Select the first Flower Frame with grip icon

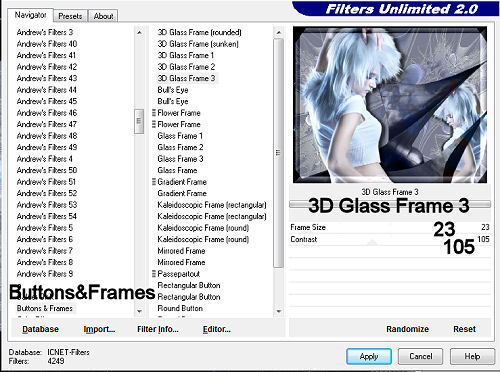(176, 113)
